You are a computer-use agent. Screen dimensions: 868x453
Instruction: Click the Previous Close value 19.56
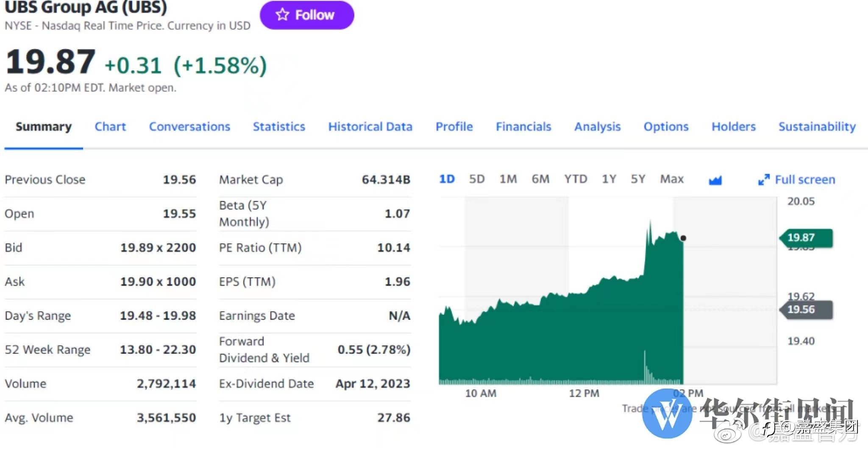pos(180,180)
